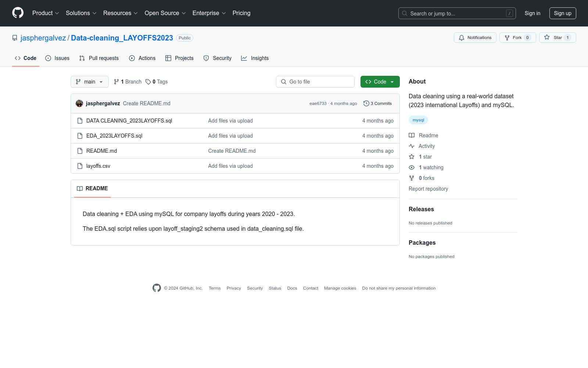Click the GitHub mark in the footer

[157, 288]
